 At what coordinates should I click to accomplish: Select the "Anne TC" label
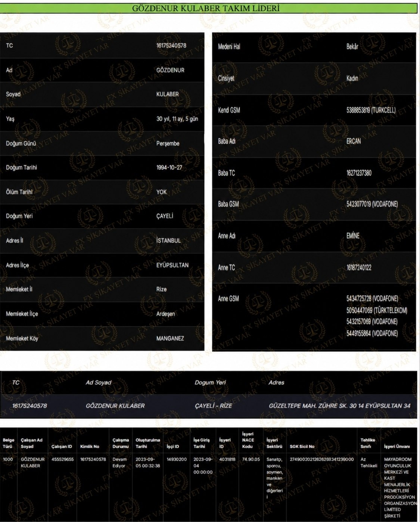[x=226, y=267]
